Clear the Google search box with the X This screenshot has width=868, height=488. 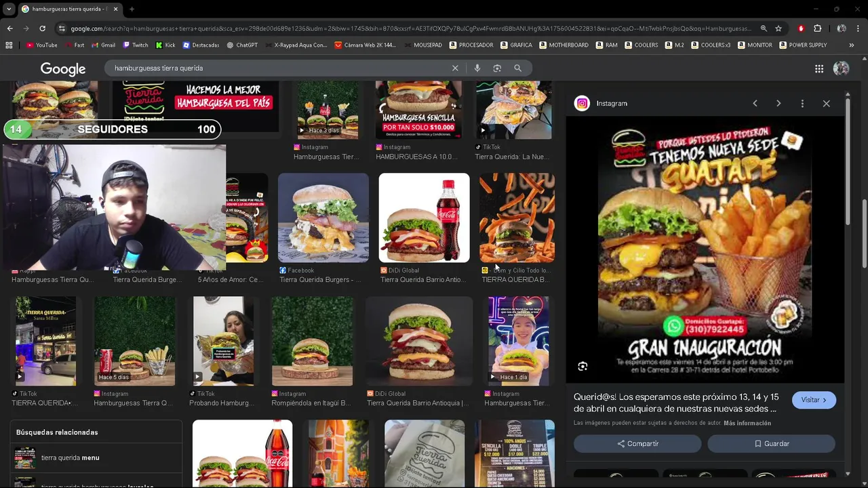[x=455, y=68]
